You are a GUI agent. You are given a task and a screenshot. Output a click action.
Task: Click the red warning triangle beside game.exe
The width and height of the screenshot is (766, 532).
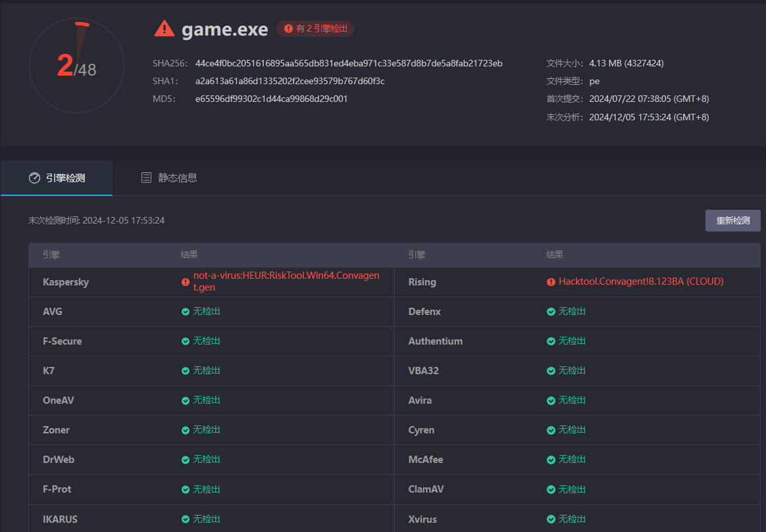[164, 29]
